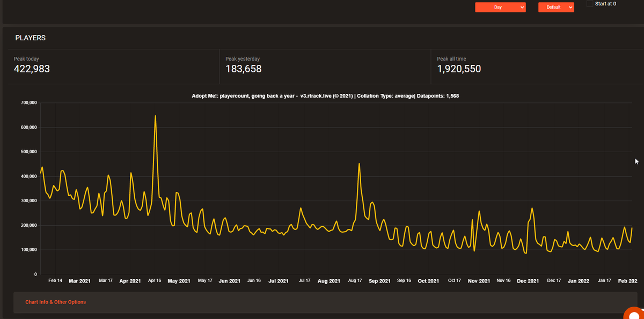Screen dimensions: 644x319
Task: Click the Peak all time label
Action: click(452, 58)
